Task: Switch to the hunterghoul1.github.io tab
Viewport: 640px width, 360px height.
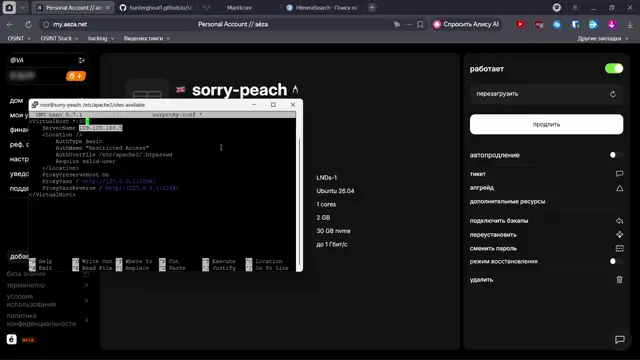Action: tap(157, 8)
